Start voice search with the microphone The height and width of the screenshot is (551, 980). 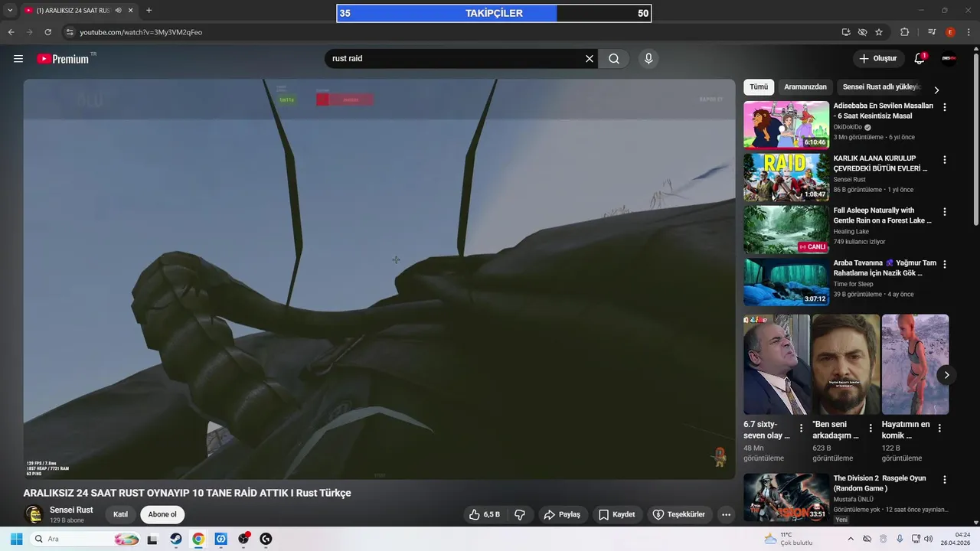click(648, 59)
